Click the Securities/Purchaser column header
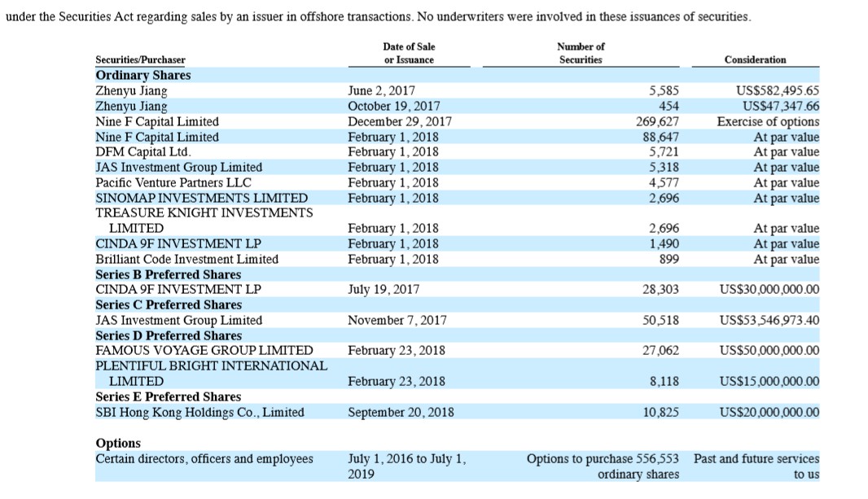The height and width of the screenshot is (499, 868). point(140,59)
